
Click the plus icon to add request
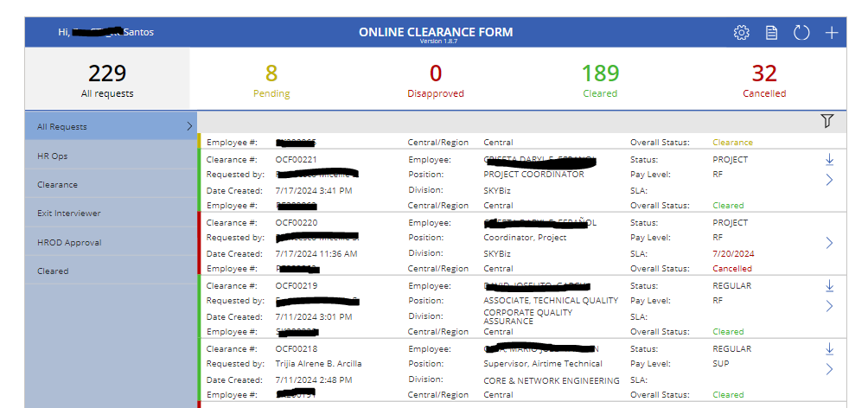(831, 33)
